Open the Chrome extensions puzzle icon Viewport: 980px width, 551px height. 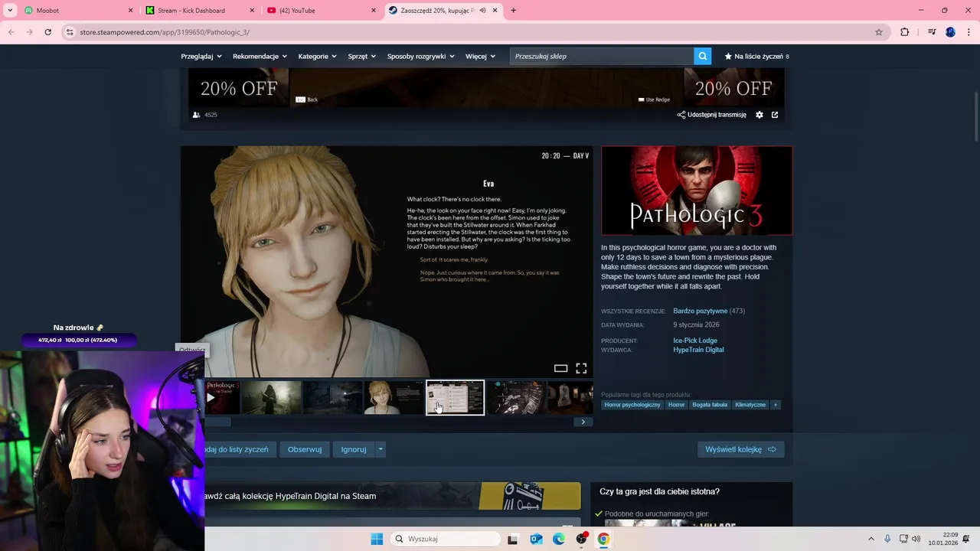(905, 32)
